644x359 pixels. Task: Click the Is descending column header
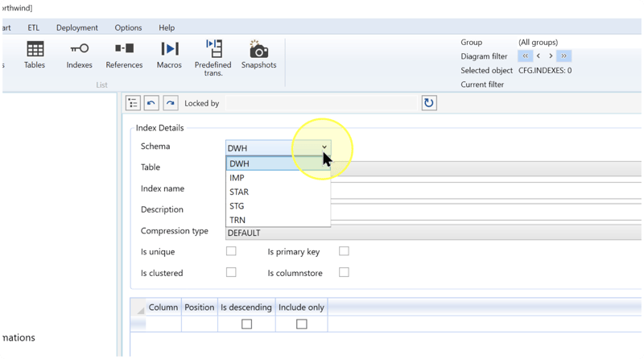(246, 307)
